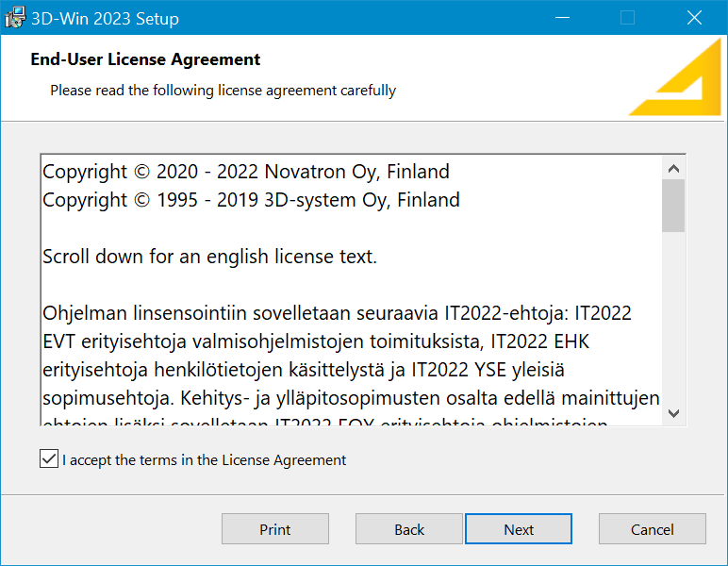The height and width of the screenshot is (566, 728).
Task: Uncheck the accept license terms checkbox
Action: point(49,459)
